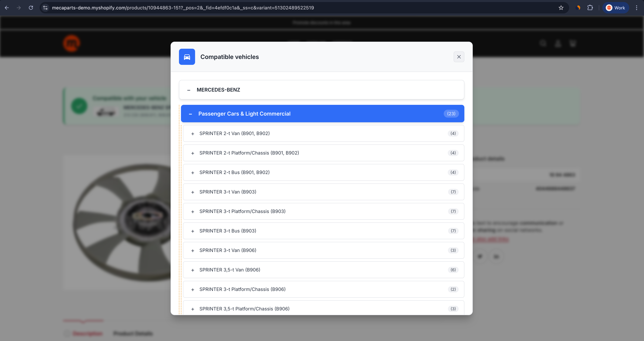Collapse Passenger Cars & Light Commercial group
This screenshot has height=341, width=644.
tap(191, 114)
